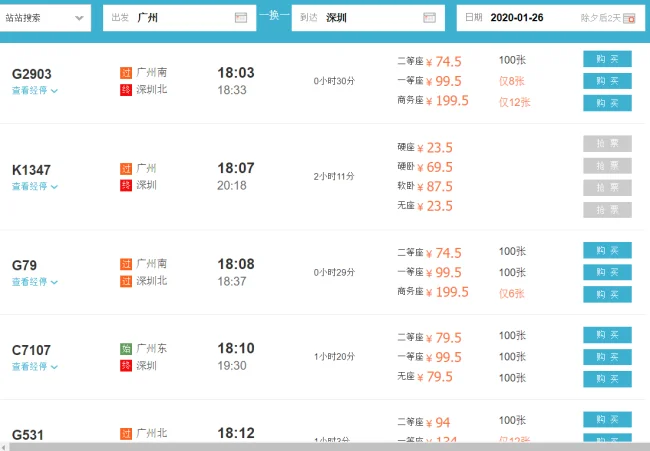
Task: Select train number G2903
Action: click(x=32, y=74)
